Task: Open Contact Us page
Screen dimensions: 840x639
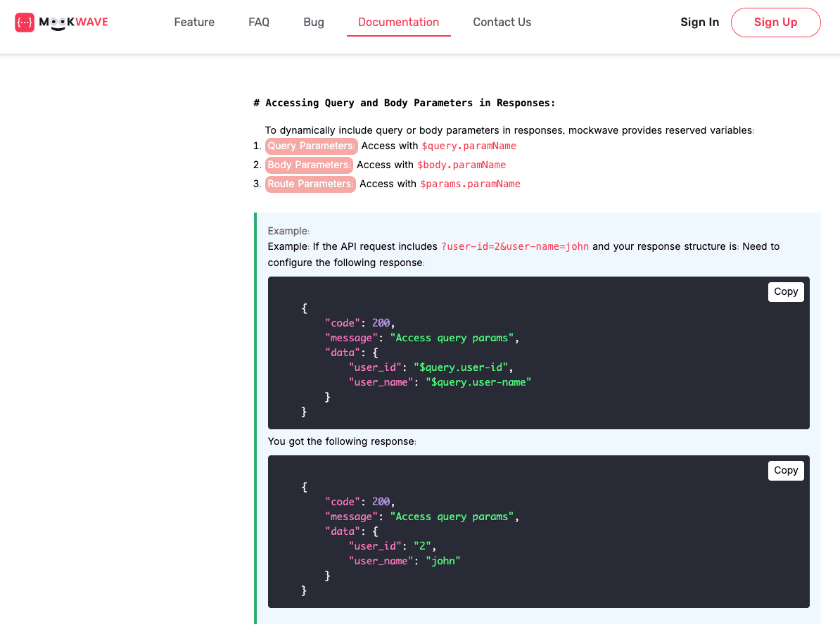Action: (502, 22)
